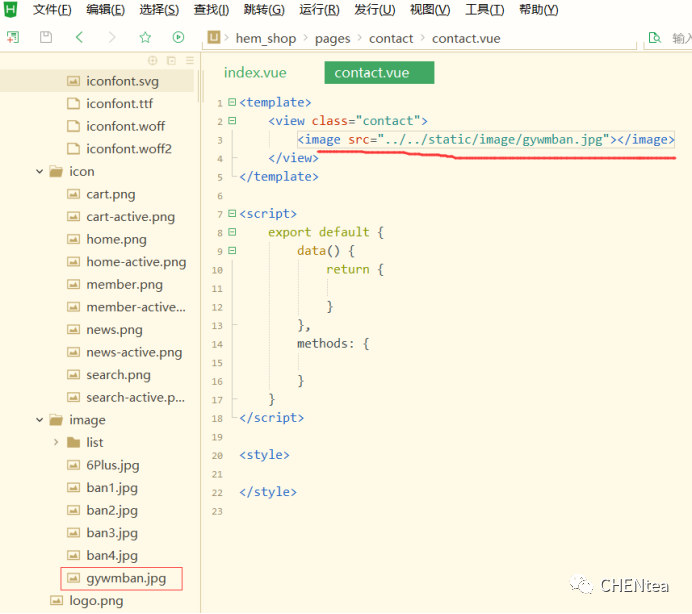Open the 跳转(G) menu
The image size is (692, 614).
[x=264, y=9]
